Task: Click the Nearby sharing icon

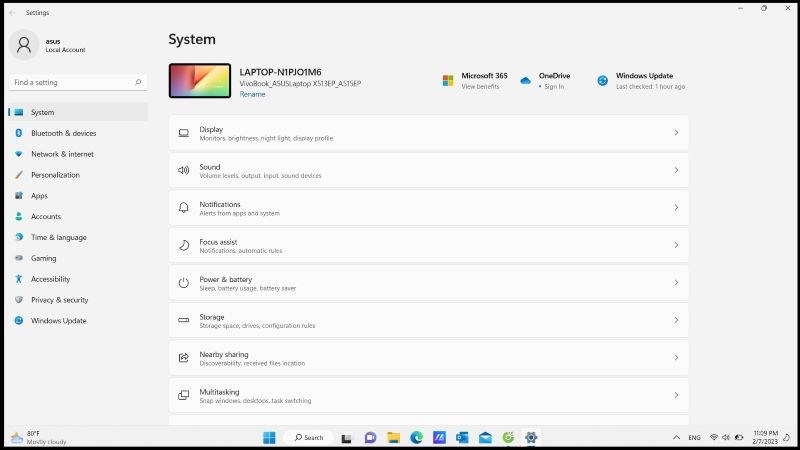Action: point(184,358)
